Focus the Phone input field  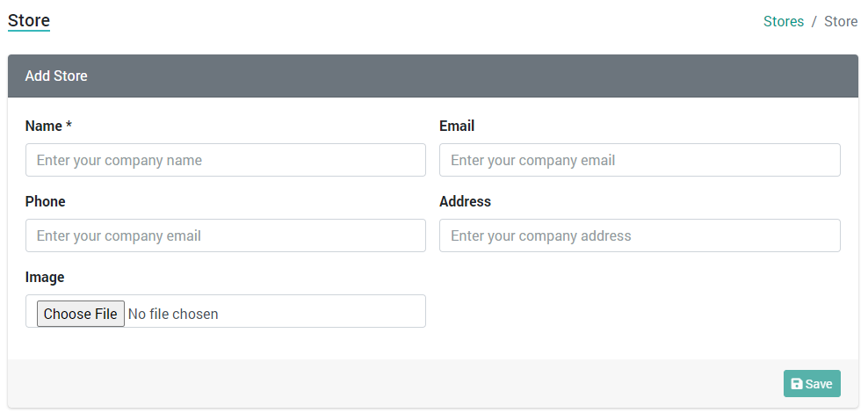[x=226, y=235]
